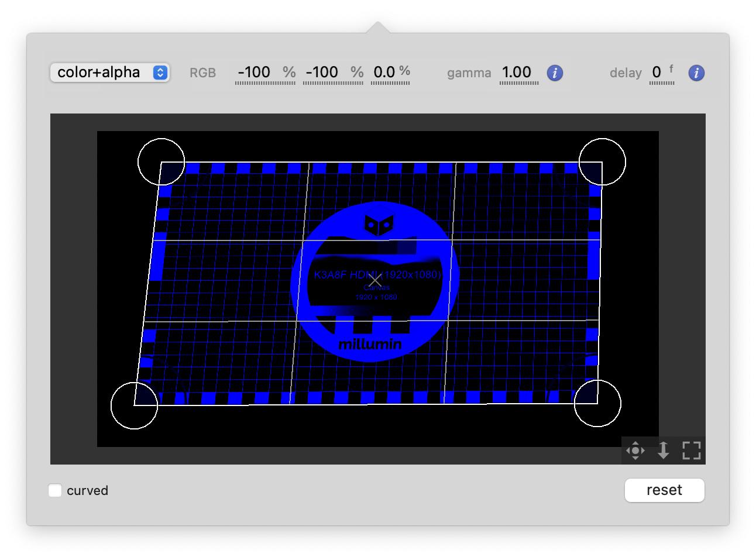Image resolution: width=756 pixels, height=557 pixels.
Task: Click the delay frames value field
Action: coord(657,73)
